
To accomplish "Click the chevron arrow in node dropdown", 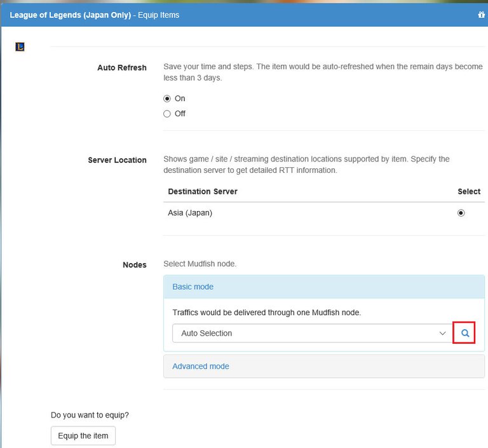I will coord(443,333).
